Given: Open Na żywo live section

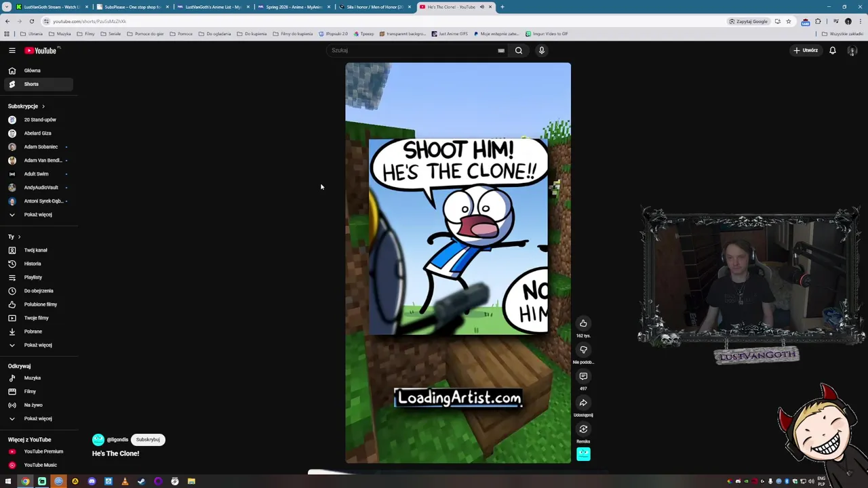Looking at the screenshot, I should [39, 405].
